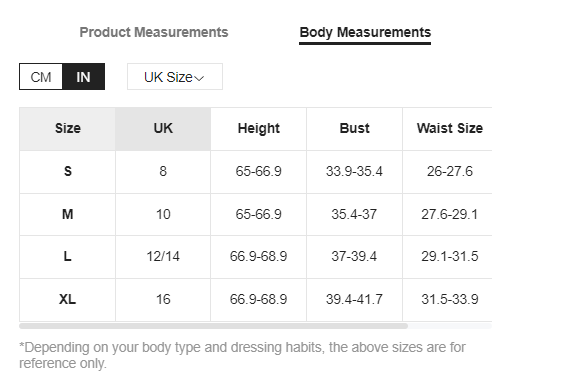
Task: Select the S size row label
Action: (67, 172)
